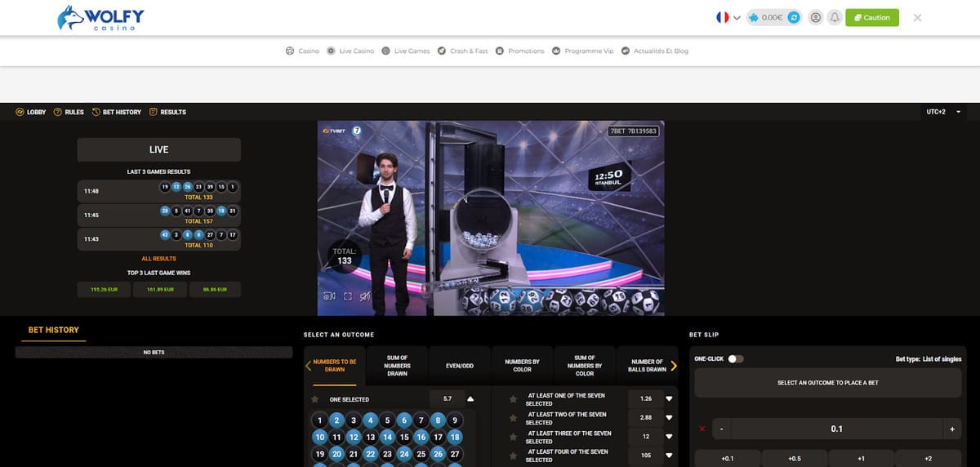Switch to SUM OF NUMBERS BY COLOR tab
This screenshot has width=980, height=467.
point(585,366)
